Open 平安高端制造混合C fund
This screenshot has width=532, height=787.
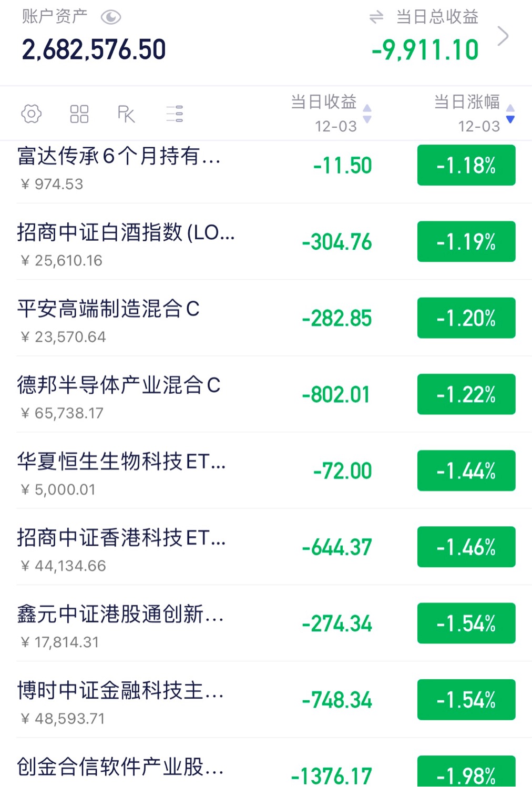[108, 318]
